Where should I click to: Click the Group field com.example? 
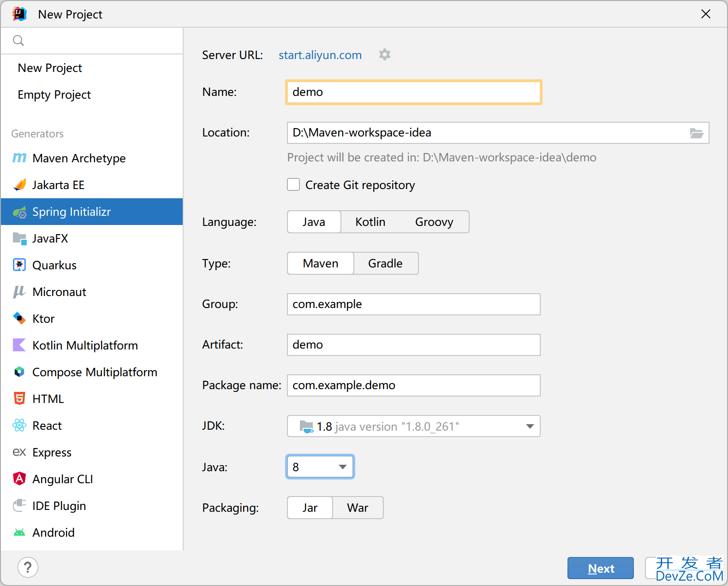413,304
